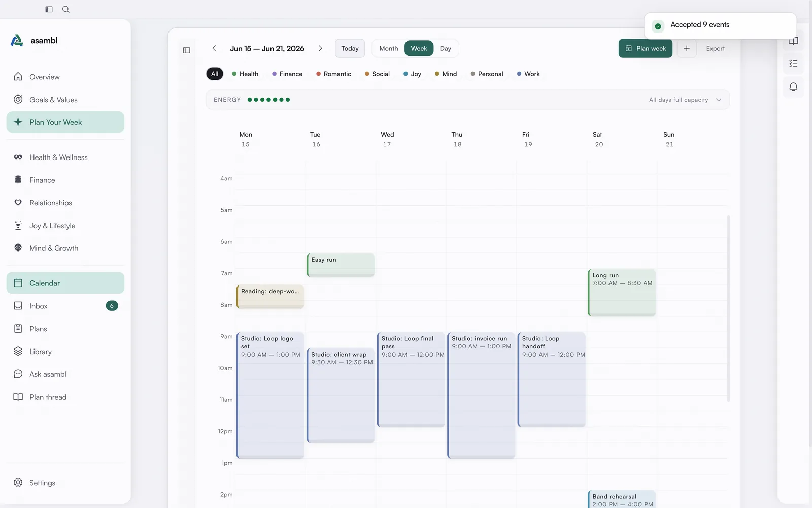Open the checklist icon in right rail
The image size is (812, 508).
(x=793, y=63)
